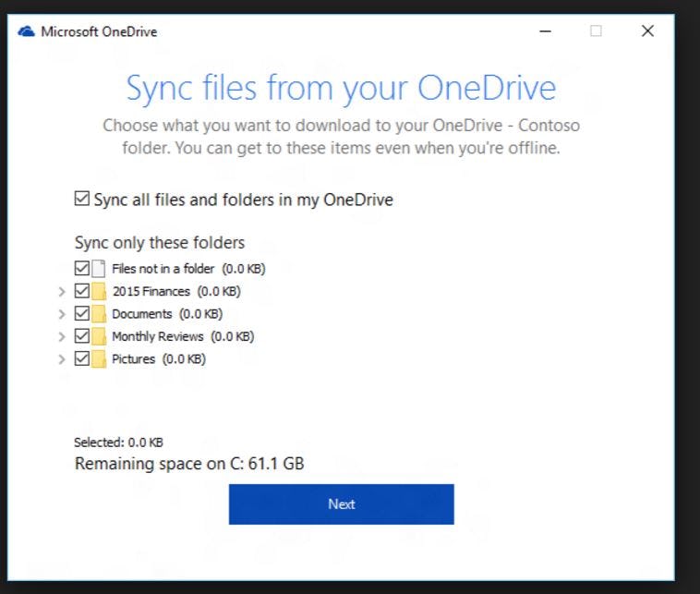Toggle the Files not in a folder checkbox

pyautogui.click(x=82, y=269)
